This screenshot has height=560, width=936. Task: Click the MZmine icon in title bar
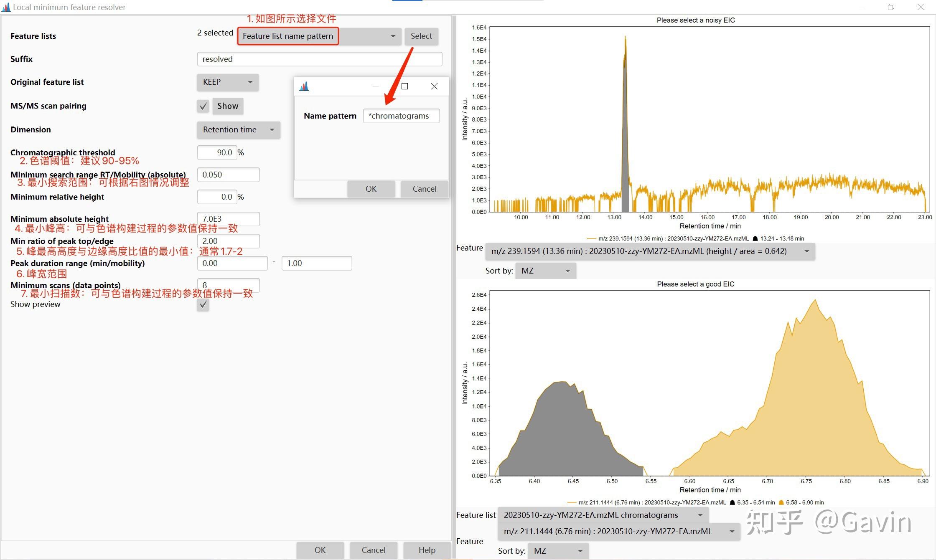[6, 7]
